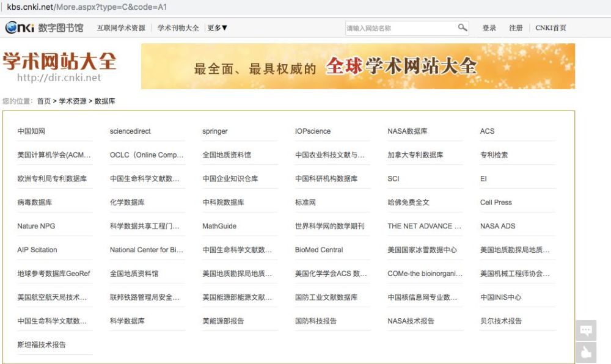Open the BioMed Central link
The image size is (611, 364).
(x=319, y=250)
